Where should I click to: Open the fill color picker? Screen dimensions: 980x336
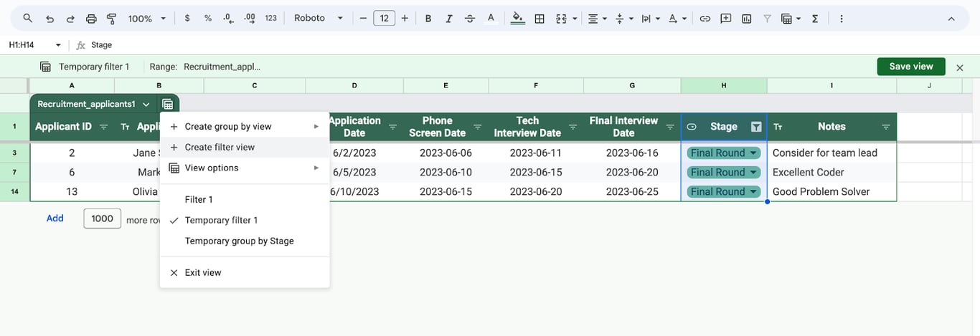click(518, 19)
